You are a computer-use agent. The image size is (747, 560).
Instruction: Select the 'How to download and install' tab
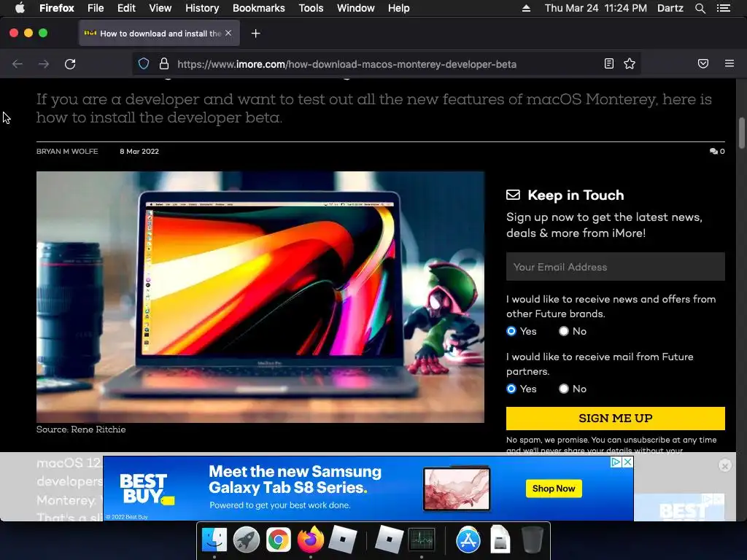[x=159, y=34]
